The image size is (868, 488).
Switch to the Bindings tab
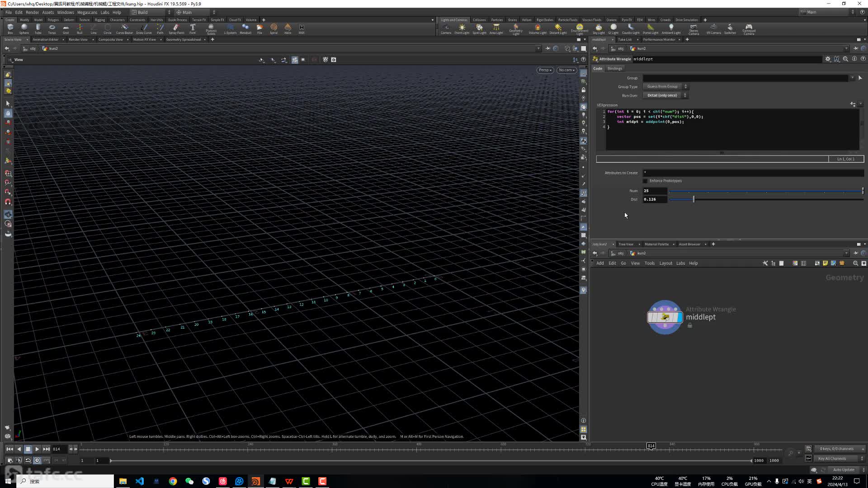(x=614, y=68)
